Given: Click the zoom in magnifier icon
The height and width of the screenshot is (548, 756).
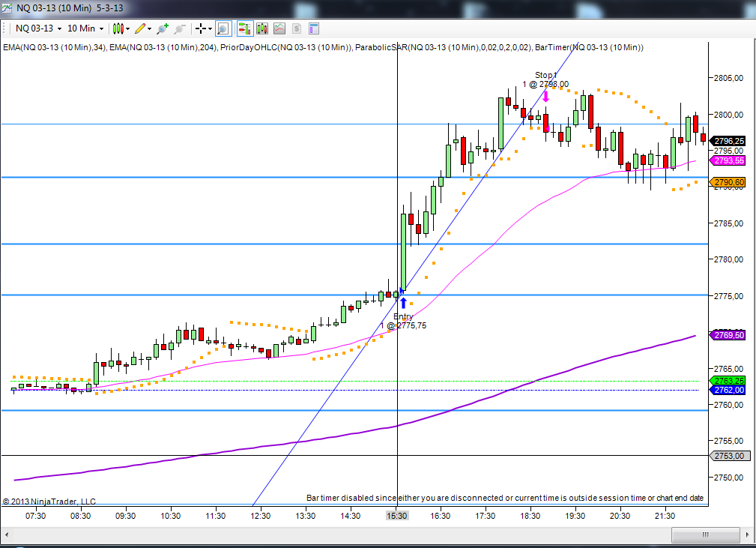Looking at the screenshot, I should [163, 29].
